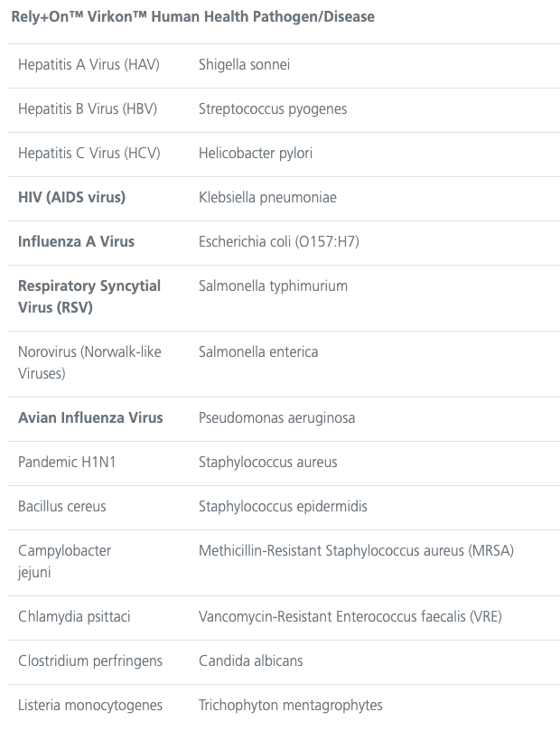Select the Hepatitis A Virus (HAV) cell
This screenshot has width=560, height=749.
pyautogui.click(x=89, y=64)
